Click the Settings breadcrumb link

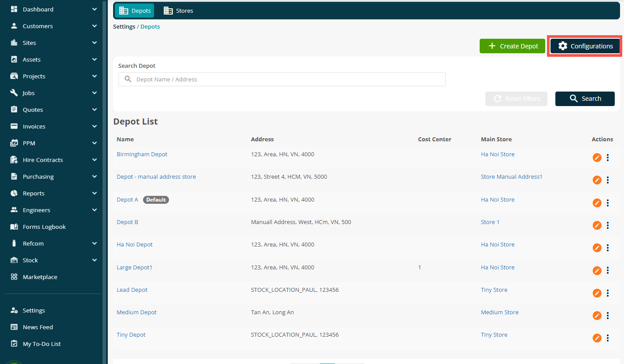tap(124, 27)
